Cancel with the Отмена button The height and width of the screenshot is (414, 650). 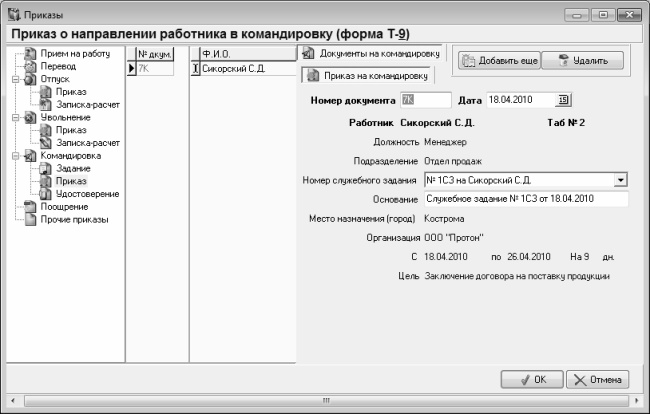[598, 380]
